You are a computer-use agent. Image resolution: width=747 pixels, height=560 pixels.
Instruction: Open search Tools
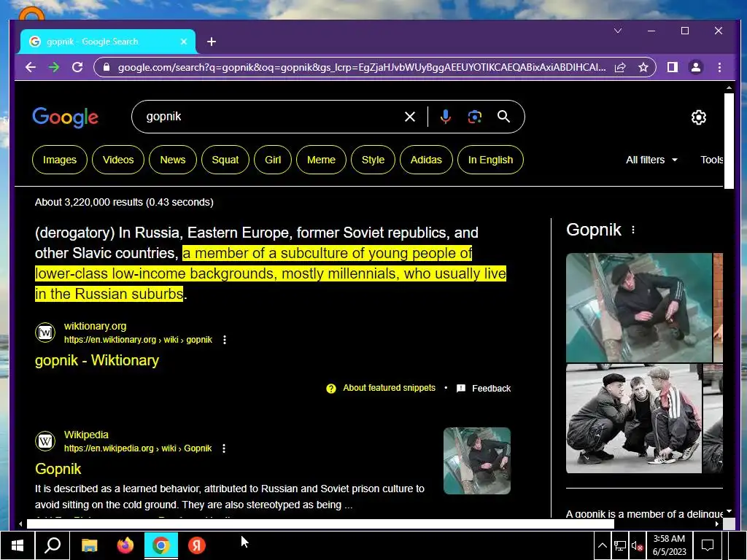(711, 160)
